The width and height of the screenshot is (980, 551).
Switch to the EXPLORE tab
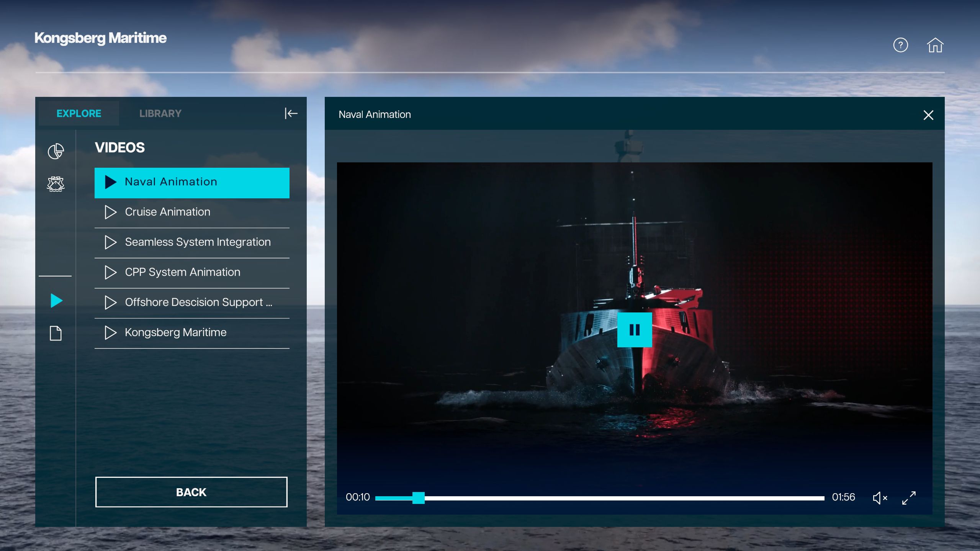point(79,113)
